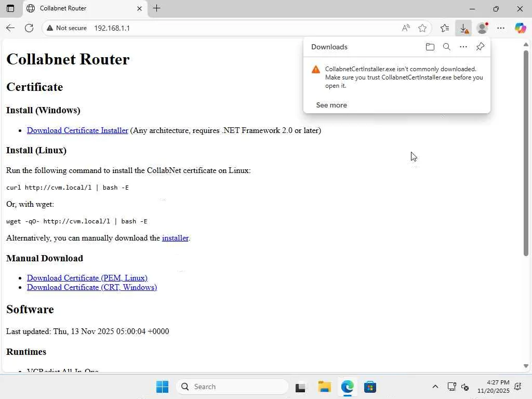
Task: Open the notifications bell icon
Action: coord(518,387)
